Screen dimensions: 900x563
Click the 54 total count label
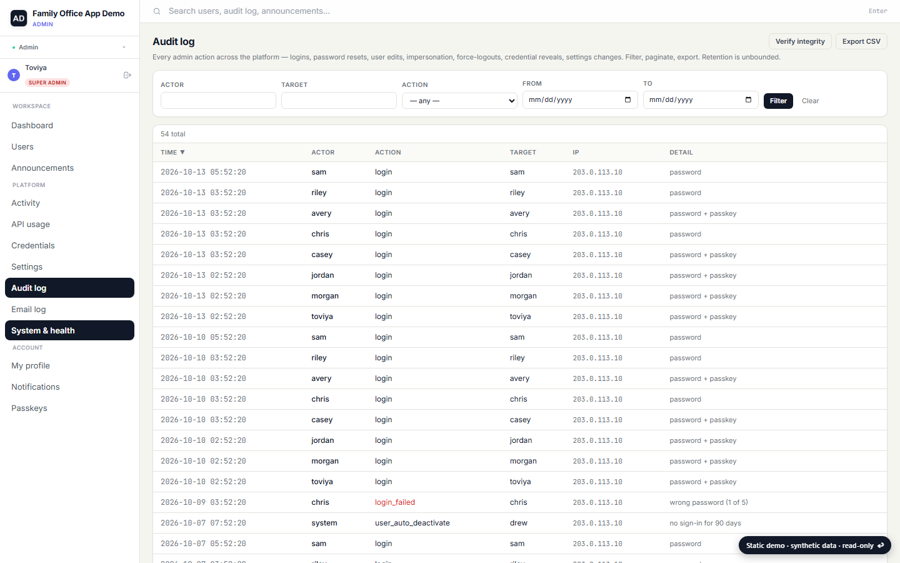click(x=173, y=134)
